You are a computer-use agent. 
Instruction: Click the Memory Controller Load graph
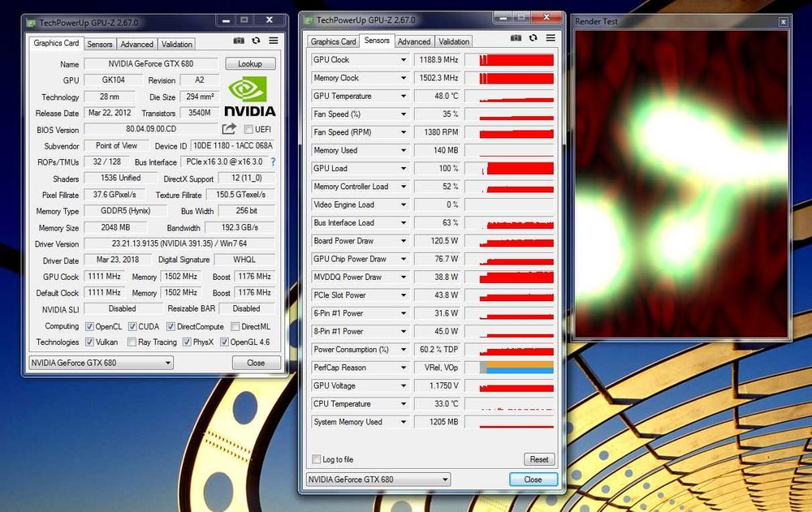coord(509,187)
